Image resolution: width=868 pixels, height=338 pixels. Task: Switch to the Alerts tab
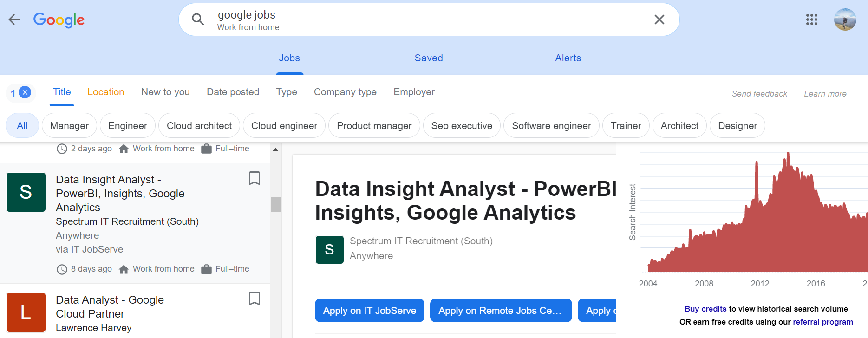[568, 58]
